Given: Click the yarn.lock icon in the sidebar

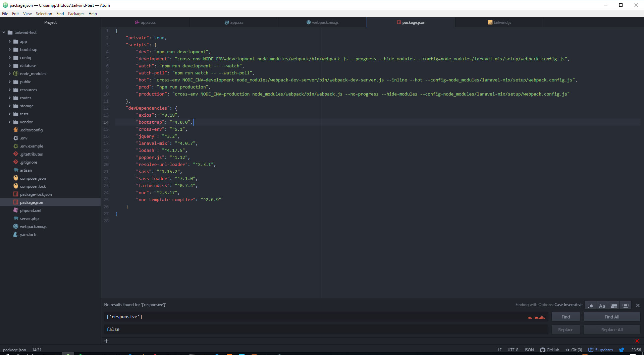Looking at the screenshot, I should [15, 234].
